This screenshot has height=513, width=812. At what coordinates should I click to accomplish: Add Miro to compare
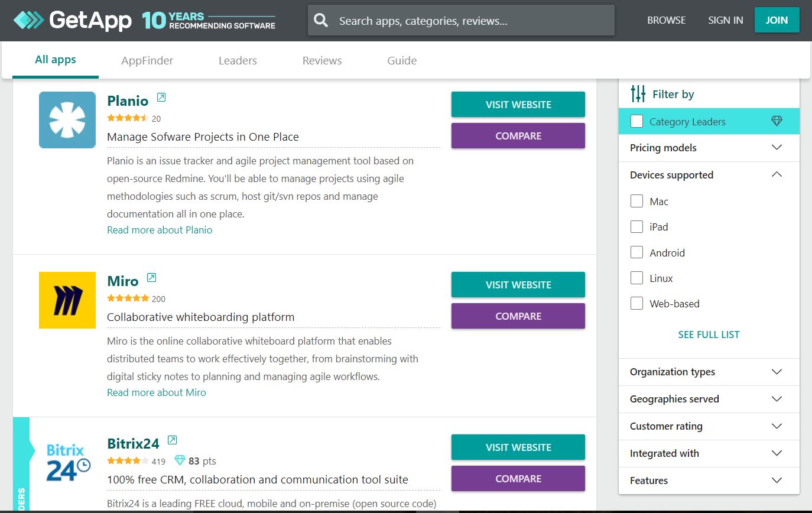[x=518, y=316]
